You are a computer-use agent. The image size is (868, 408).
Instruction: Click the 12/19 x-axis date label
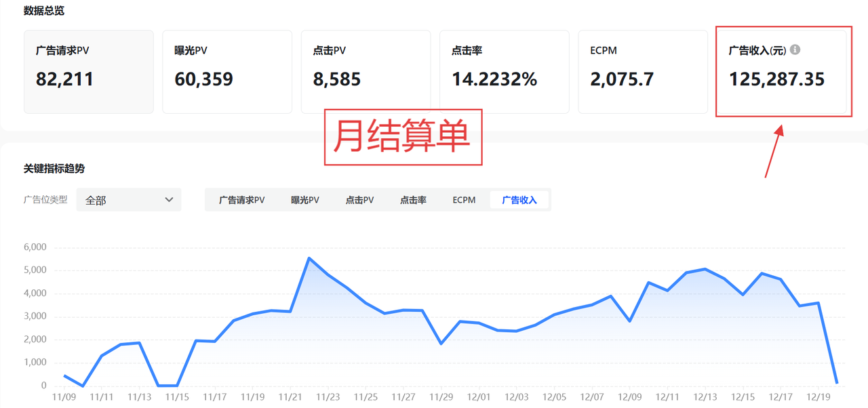point(818,397)
